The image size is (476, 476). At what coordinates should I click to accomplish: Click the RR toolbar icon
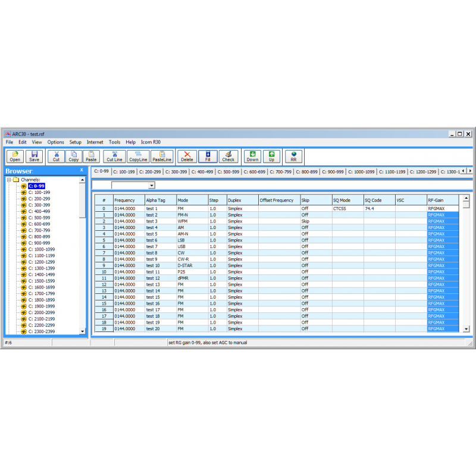click(293, 156)
